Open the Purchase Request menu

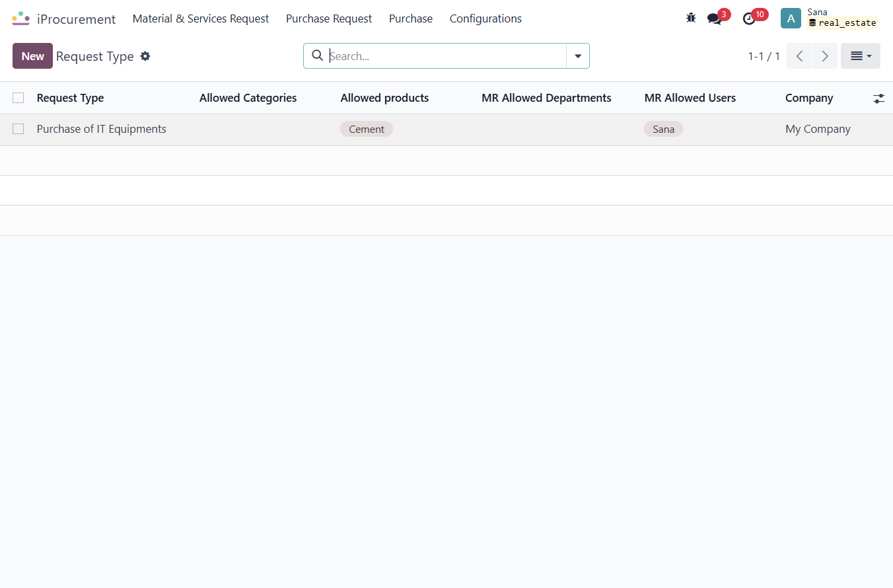click(329, 18)
